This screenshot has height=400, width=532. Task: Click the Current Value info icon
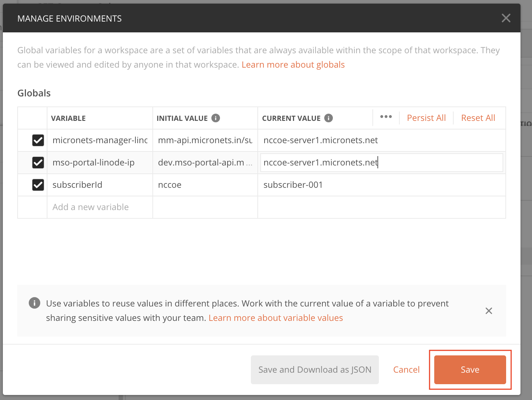[329, 118]
